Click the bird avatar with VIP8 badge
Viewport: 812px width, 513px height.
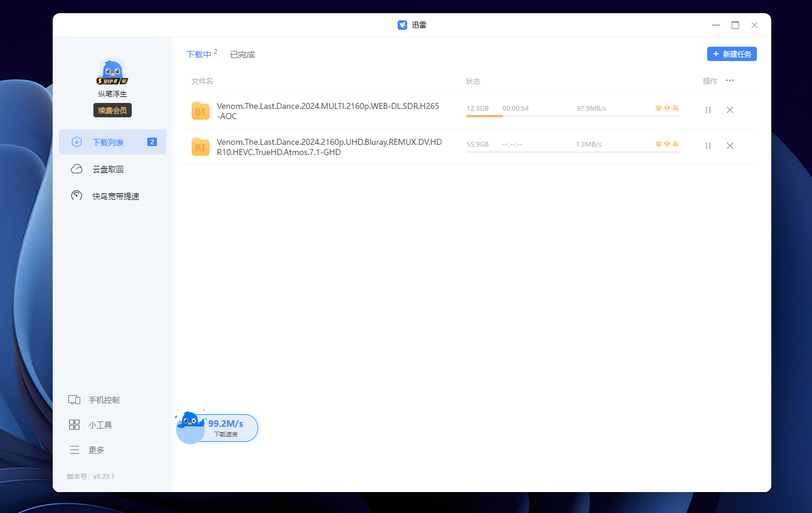pos(112,71)
